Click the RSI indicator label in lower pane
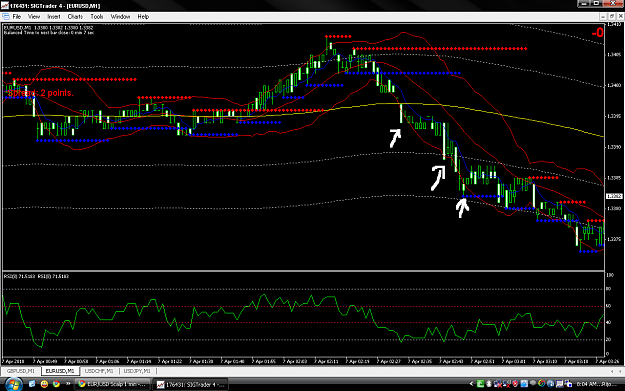625x391 pixels. pyautogui.click(x=36, y=276)
